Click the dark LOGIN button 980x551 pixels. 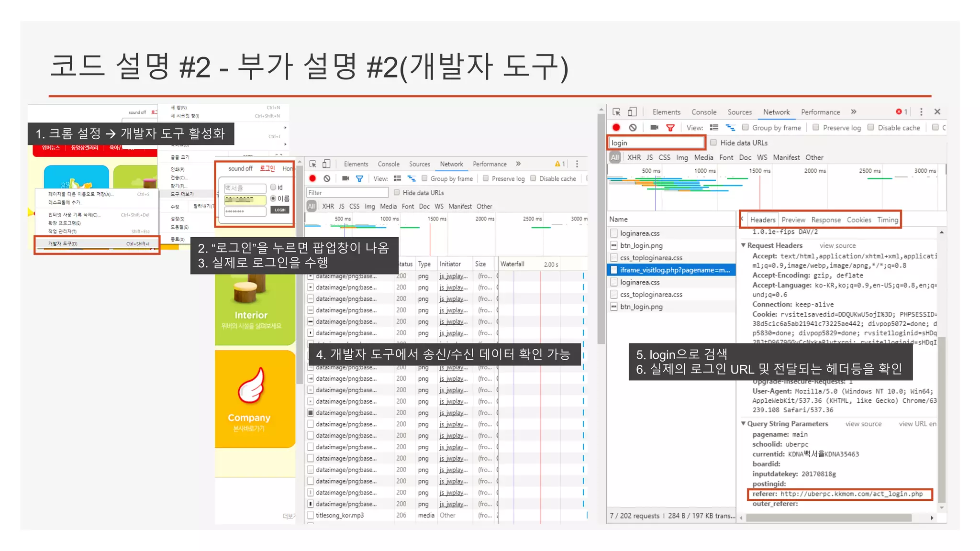coord(280,210)
